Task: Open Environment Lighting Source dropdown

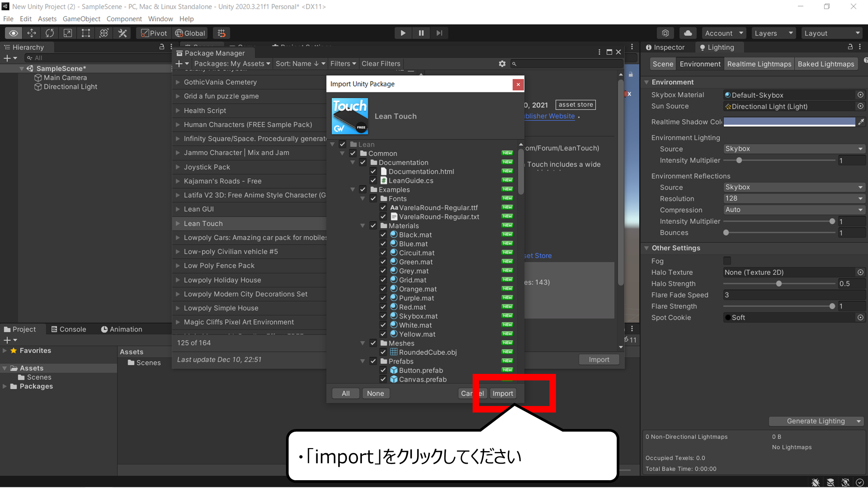Action: click(x=794, y=149)
